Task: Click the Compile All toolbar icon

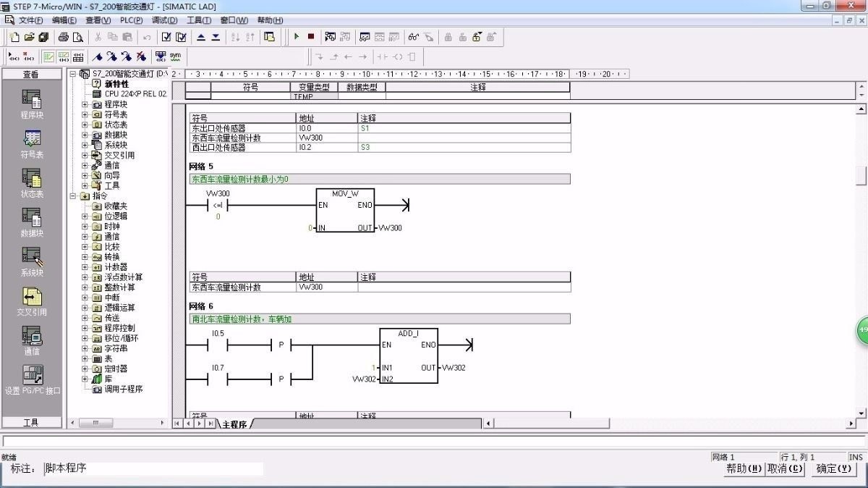Action: coord(181,37)
